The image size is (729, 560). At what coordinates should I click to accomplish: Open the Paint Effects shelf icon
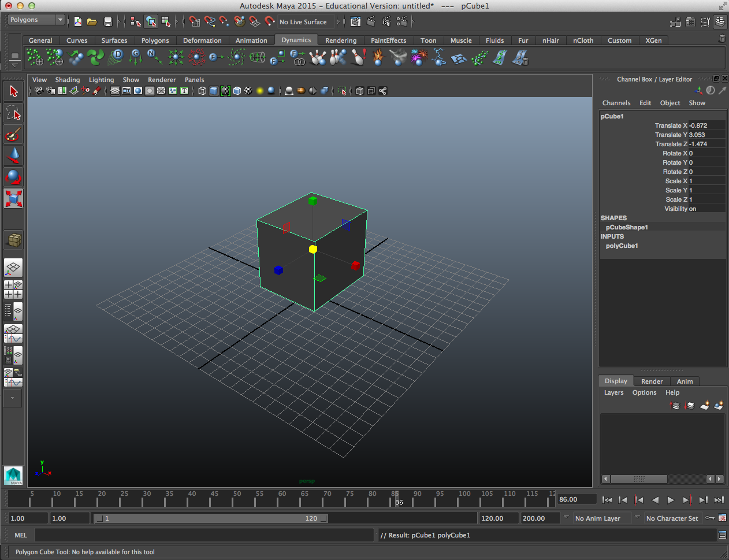click(x=388, y=40)
